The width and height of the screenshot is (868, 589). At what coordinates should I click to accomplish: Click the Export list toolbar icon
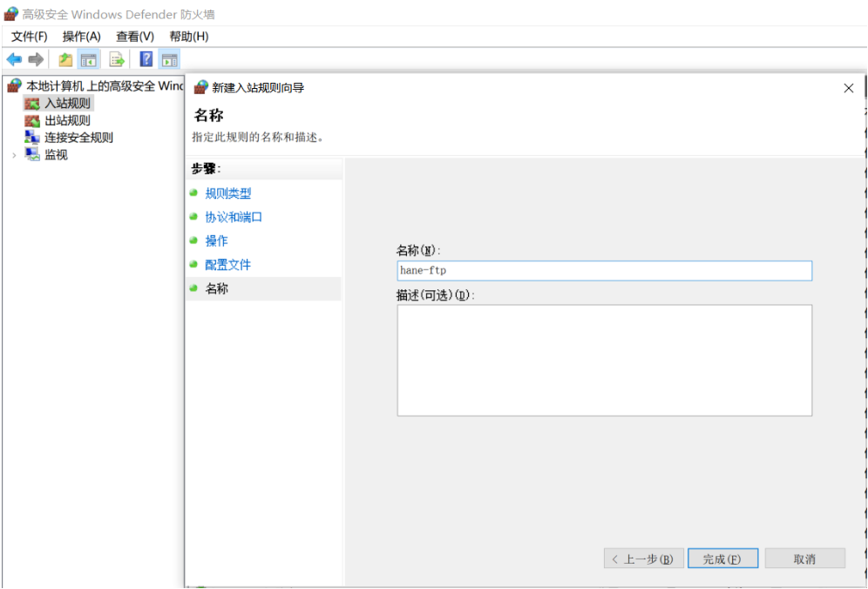(117, 59)
